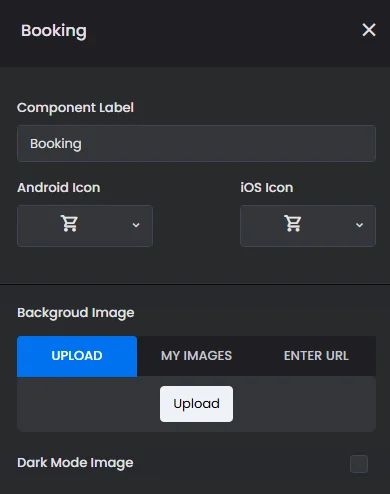Click empty area left of Upload button

tap(88, 404)
